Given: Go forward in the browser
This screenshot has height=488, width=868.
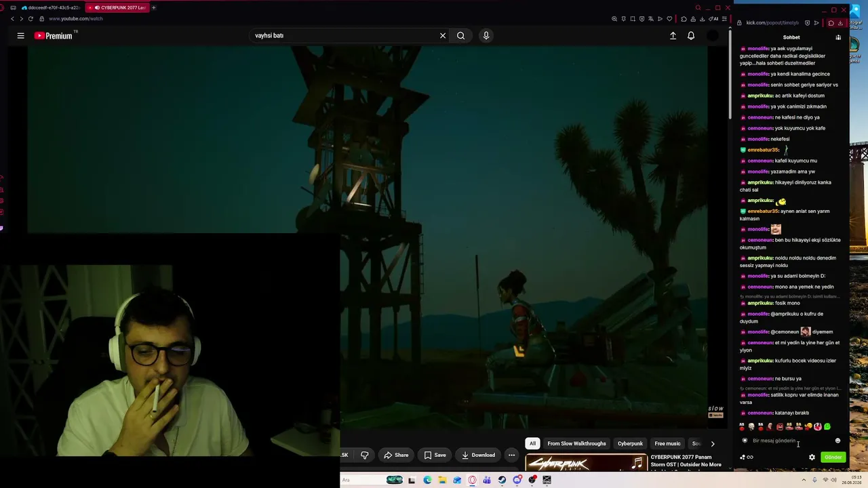Looking at the screenshot, I should (x=21, y=19).
